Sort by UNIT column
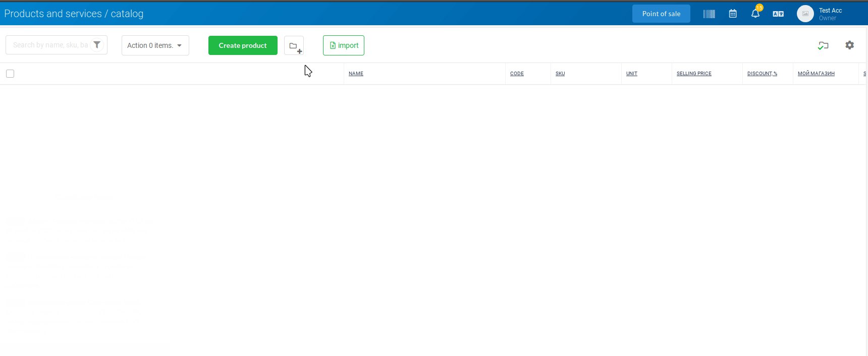The height and width of the screenshot is (356, 868). click(632, 74)
